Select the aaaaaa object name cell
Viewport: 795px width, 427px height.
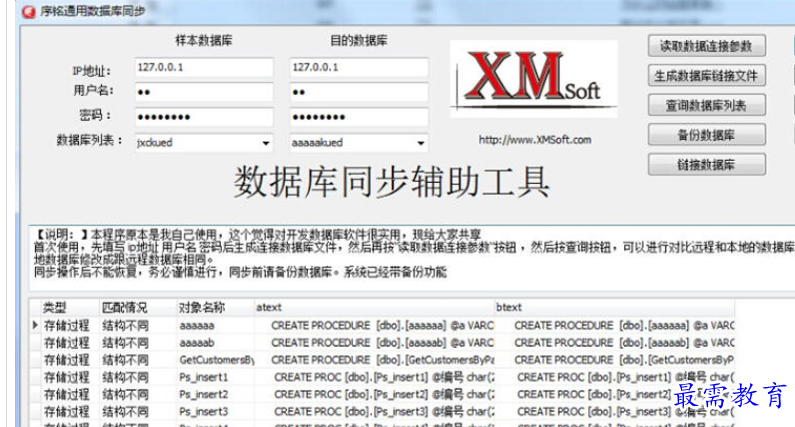[215, 326]
